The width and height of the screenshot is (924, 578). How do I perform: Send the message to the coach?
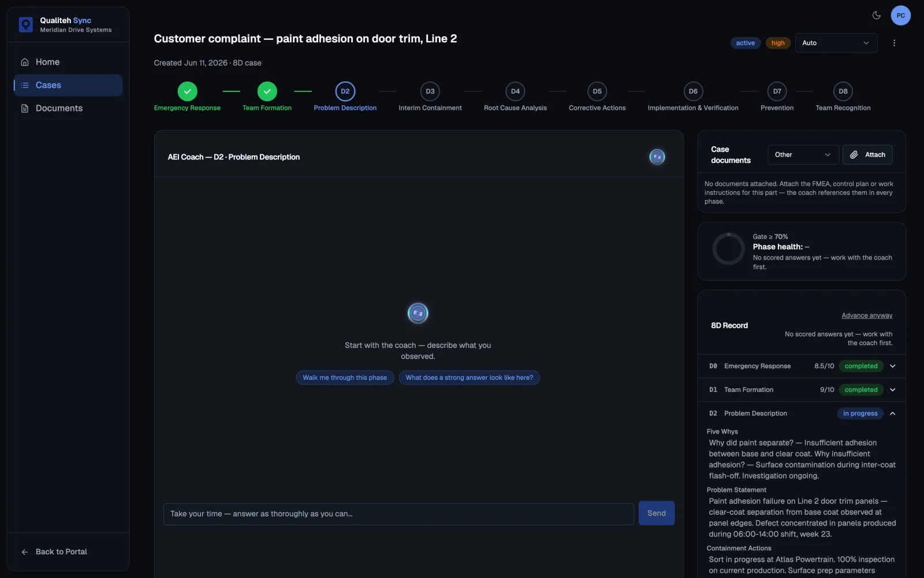(657, 513)
